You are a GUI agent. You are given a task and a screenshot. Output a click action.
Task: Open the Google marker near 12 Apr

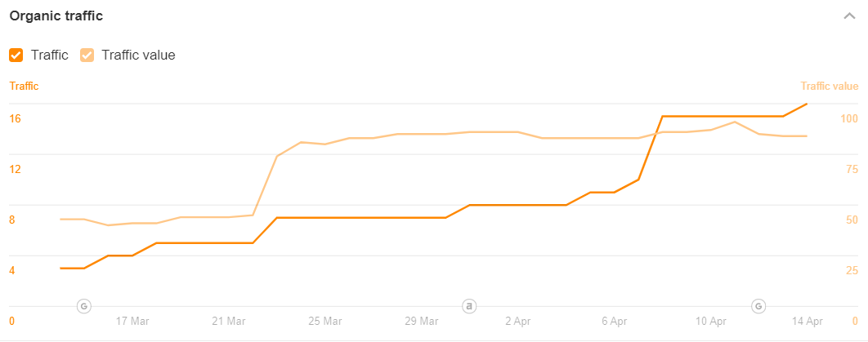point(758,306)
